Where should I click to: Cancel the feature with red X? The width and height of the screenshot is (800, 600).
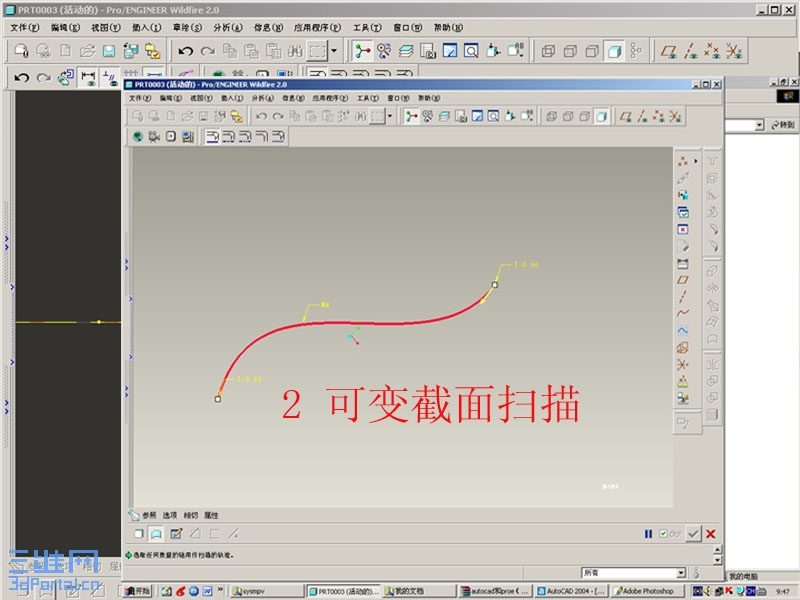pos(711,534)
